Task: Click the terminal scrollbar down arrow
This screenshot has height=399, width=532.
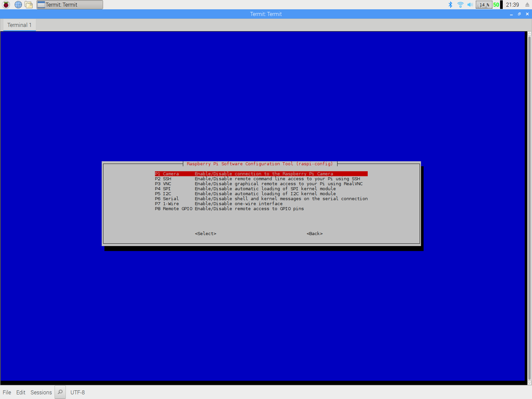Action: click(x=528, y=382)
